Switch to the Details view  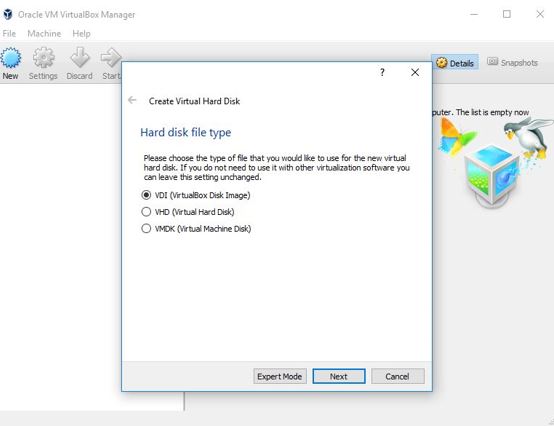pos(455,63)
